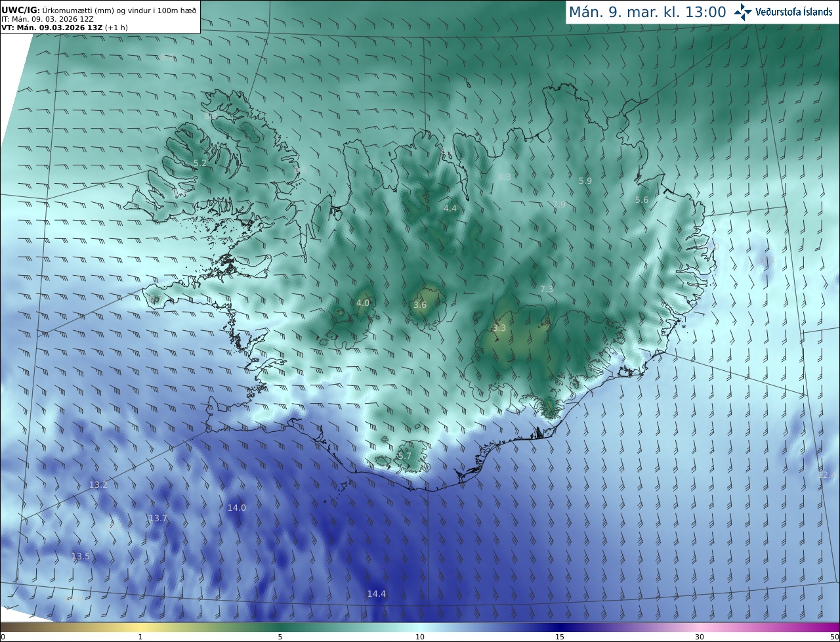
Task: Click the 0 label on the color scale
Action: point(3,637)
